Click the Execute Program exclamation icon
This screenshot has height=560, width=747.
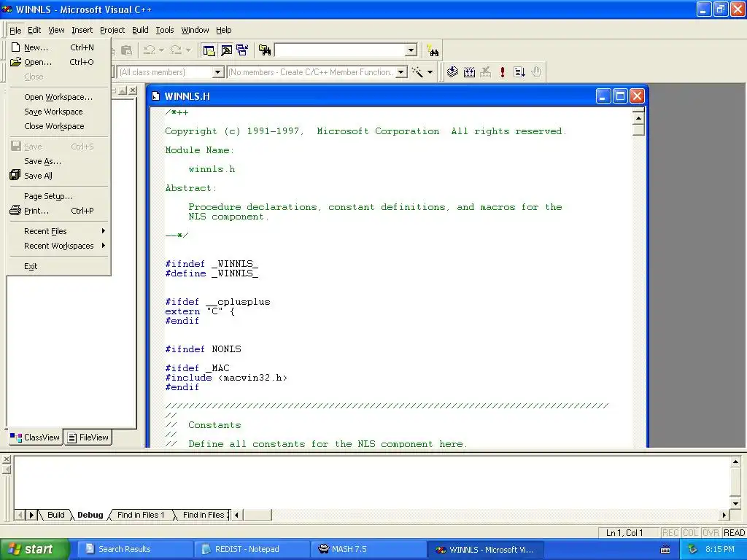tap(502, 72)
